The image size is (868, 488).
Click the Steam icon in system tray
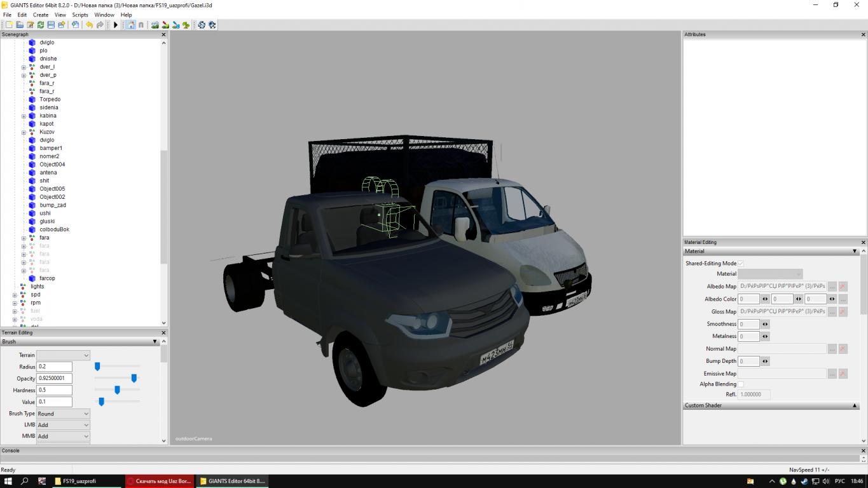click(804, 482)
